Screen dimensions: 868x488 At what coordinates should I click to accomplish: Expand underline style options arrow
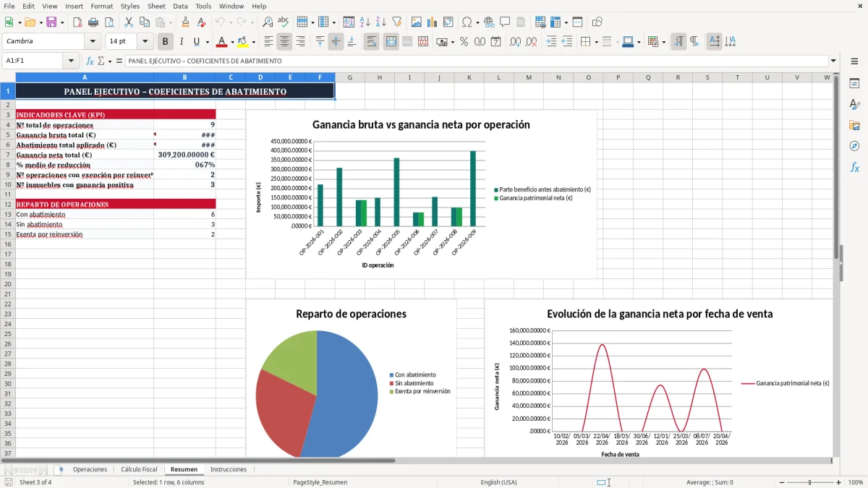point(207,42)
